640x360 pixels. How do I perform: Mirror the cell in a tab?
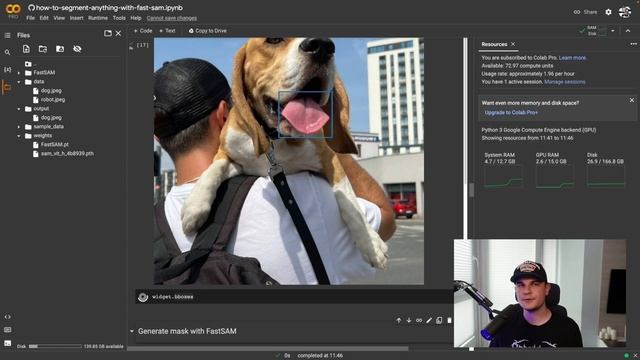tap(439, 320)
